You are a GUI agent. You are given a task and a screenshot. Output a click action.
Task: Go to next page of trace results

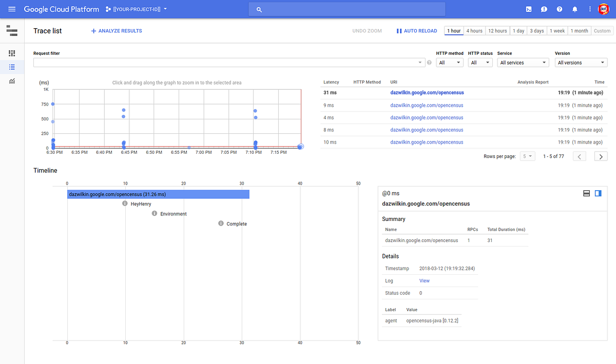coord(601,156)
